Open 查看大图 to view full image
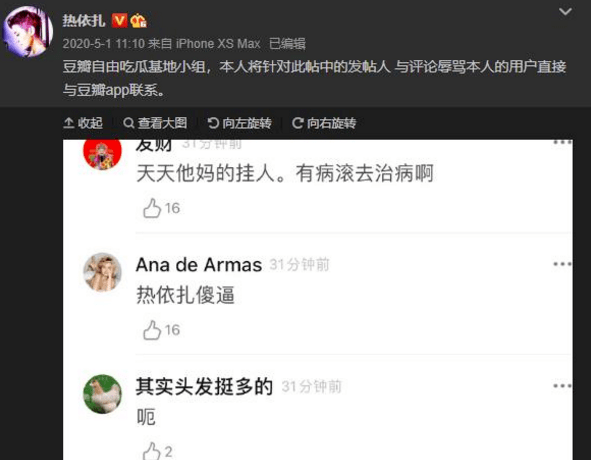 pos(155,123)
